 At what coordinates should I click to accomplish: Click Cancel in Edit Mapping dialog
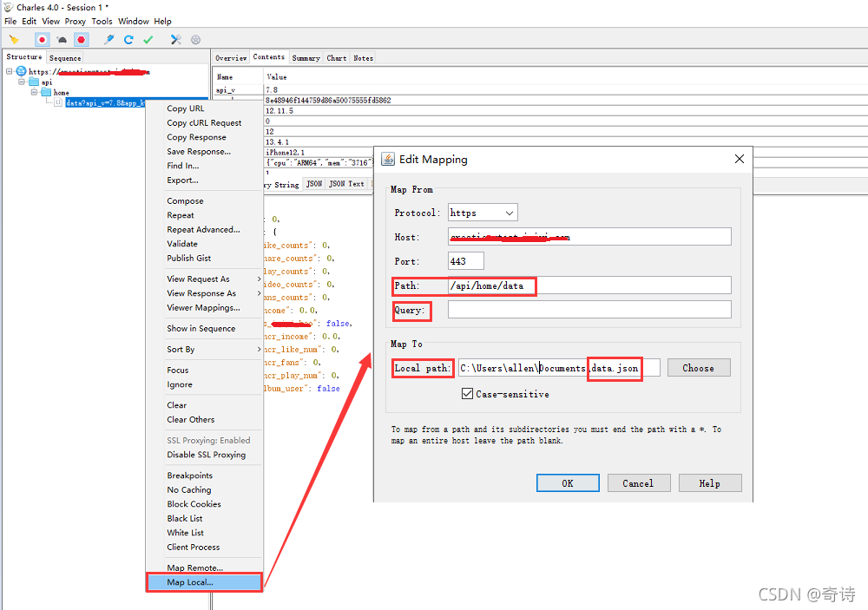[638, 483]
